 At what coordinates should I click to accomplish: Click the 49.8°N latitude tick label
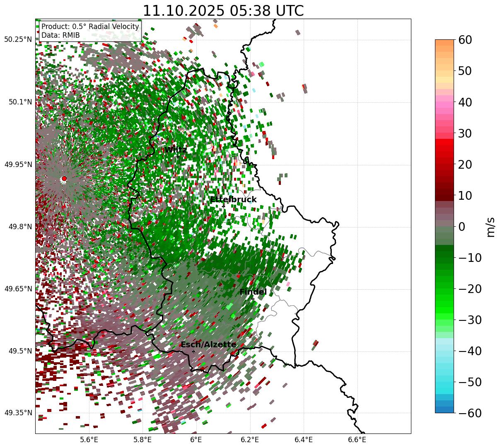(20, 227)
